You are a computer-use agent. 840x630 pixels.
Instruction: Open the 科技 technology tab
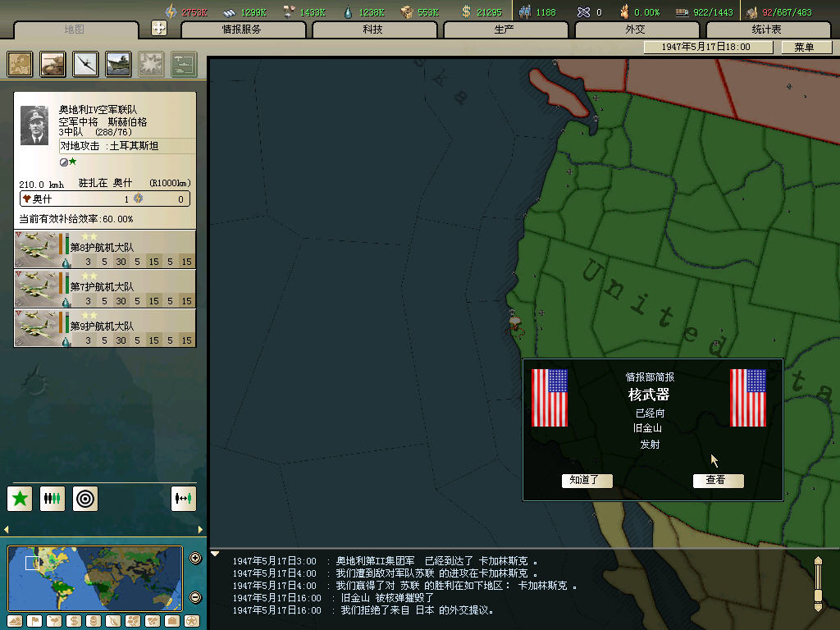tap(373, 30)
